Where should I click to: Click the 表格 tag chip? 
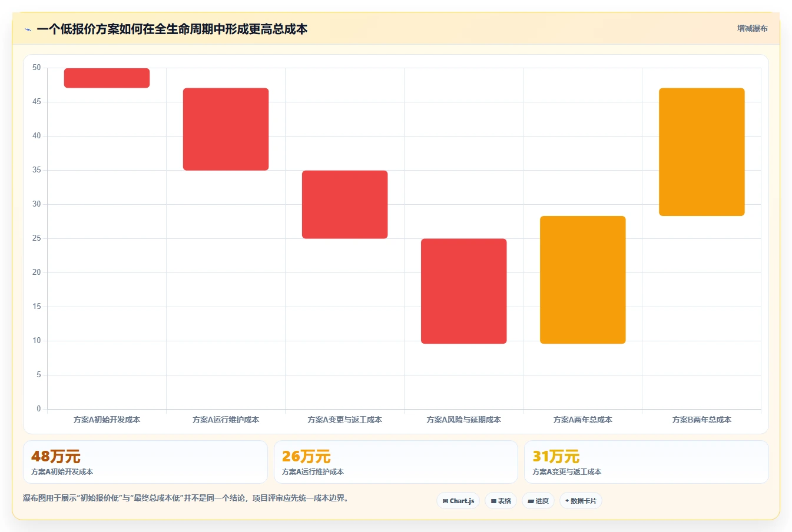[x=501, y=501]
